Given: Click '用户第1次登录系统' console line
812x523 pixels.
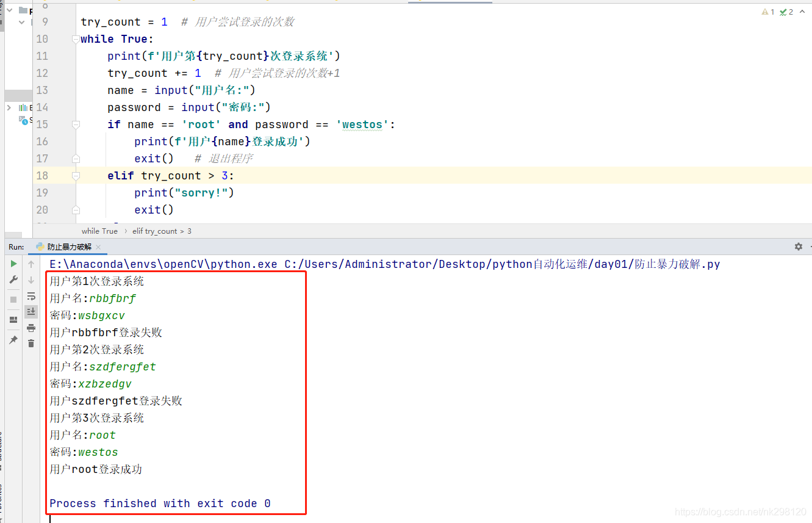Looking at the screenshot, I should 97,281.
